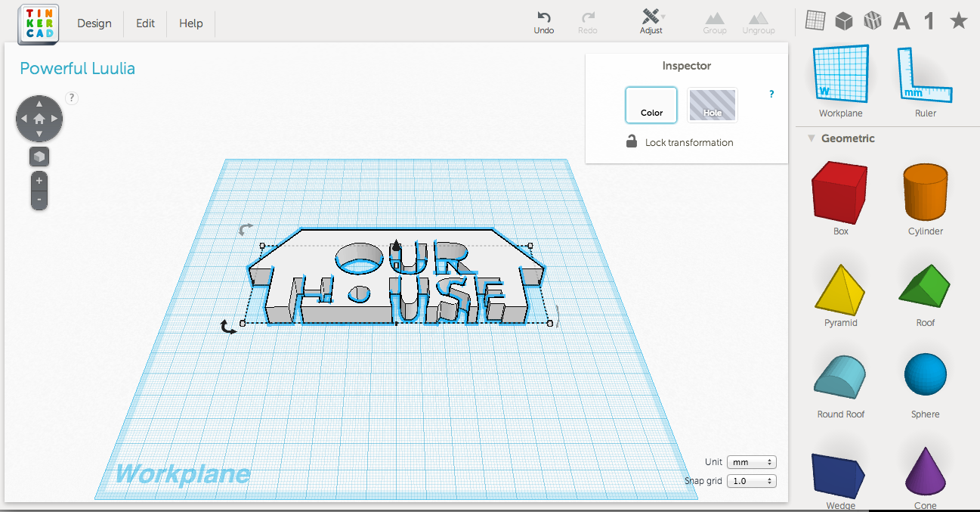
Task: Open the Unit dropdown
Action: [751, 461]
